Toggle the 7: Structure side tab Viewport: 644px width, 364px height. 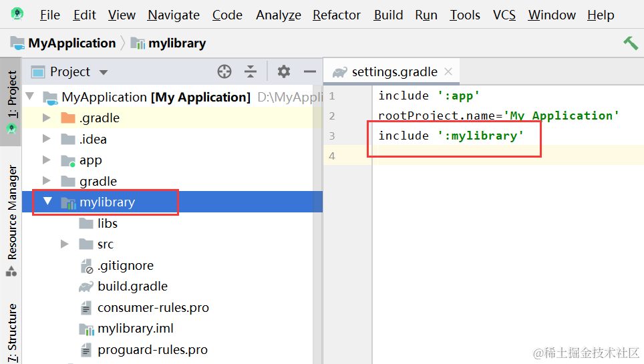click(11, 333)
